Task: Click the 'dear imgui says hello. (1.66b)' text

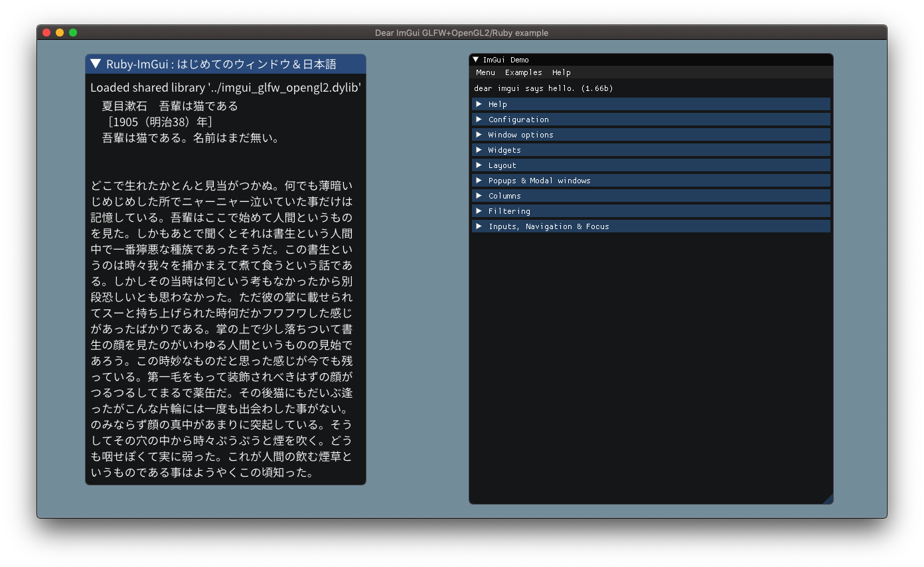Action: point(543,88)
